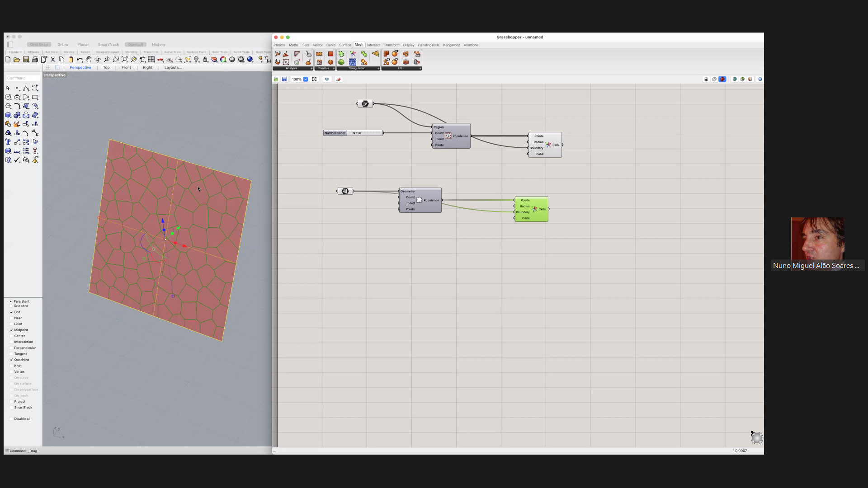This screenshot has height=488, width=868.
Task: Click the Grasshopper save file icon
Action: [x=284, y=79]
